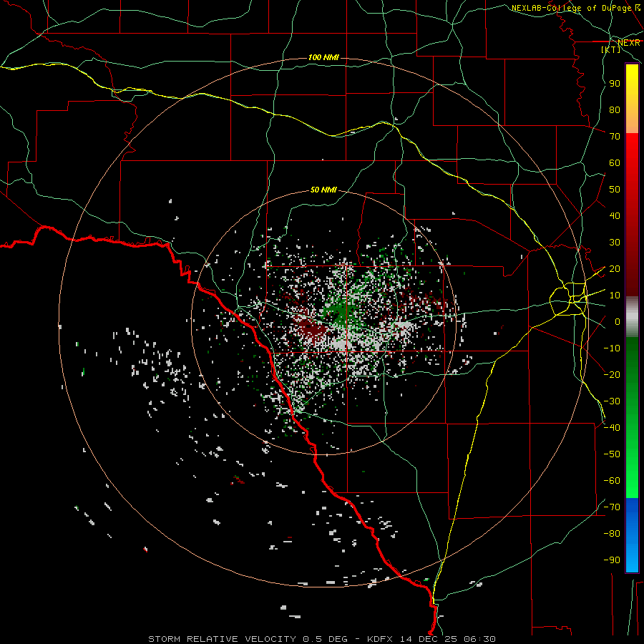Viewport: 644px width, 644px height.
Task: Pick the gray zero segment of the velocity scale
Action: coord(632,317)
